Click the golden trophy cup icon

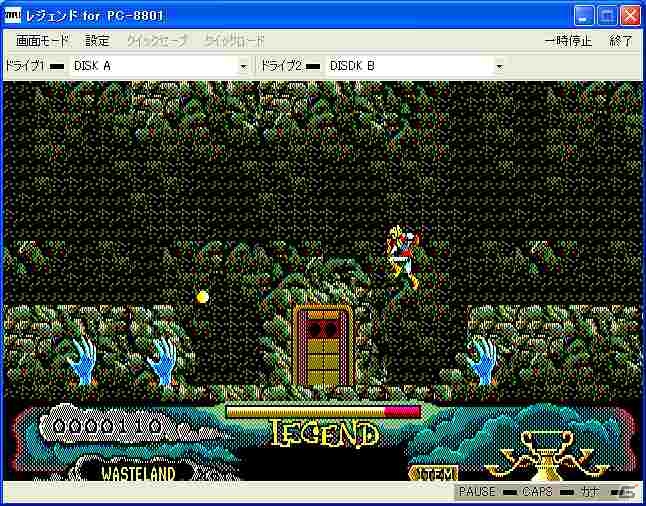point(546,456)
